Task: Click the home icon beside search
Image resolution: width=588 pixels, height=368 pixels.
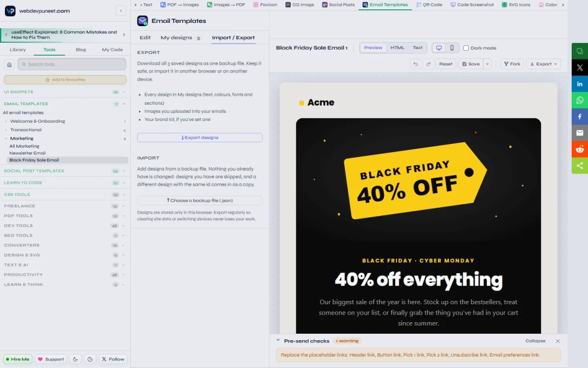Action: pyautogui.click(x=9, y=64)
